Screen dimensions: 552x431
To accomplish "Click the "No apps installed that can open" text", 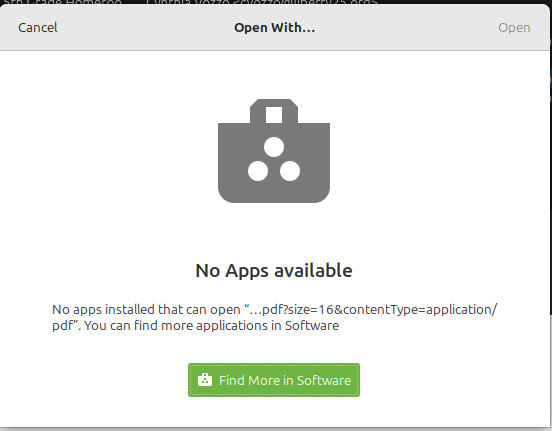I will pos(146,310).
